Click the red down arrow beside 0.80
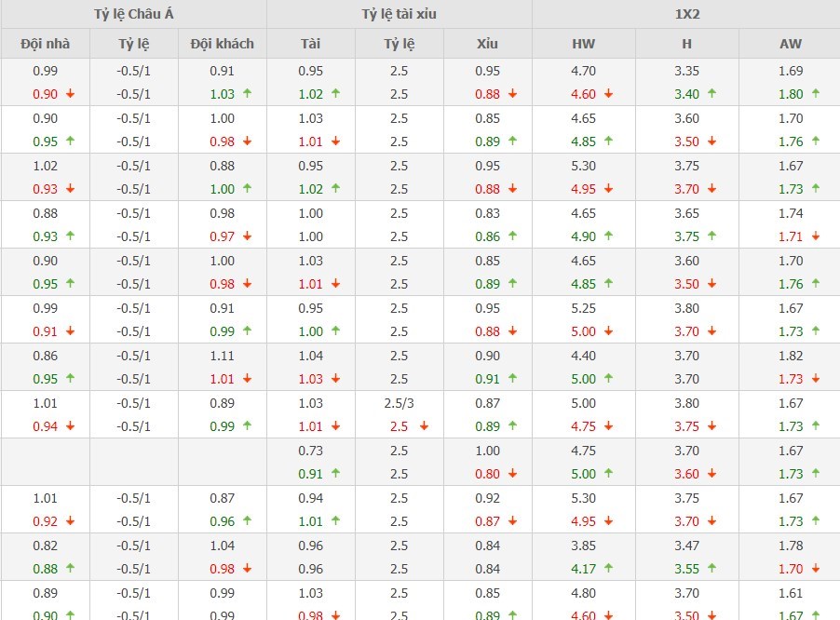The image size is (840, 620). coord(513,474)
